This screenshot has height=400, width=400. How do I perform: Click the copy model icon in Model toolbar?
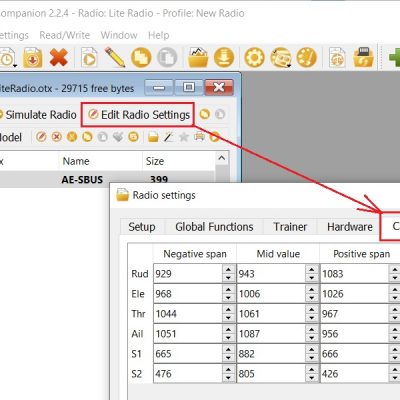click(x=87, y=137)
